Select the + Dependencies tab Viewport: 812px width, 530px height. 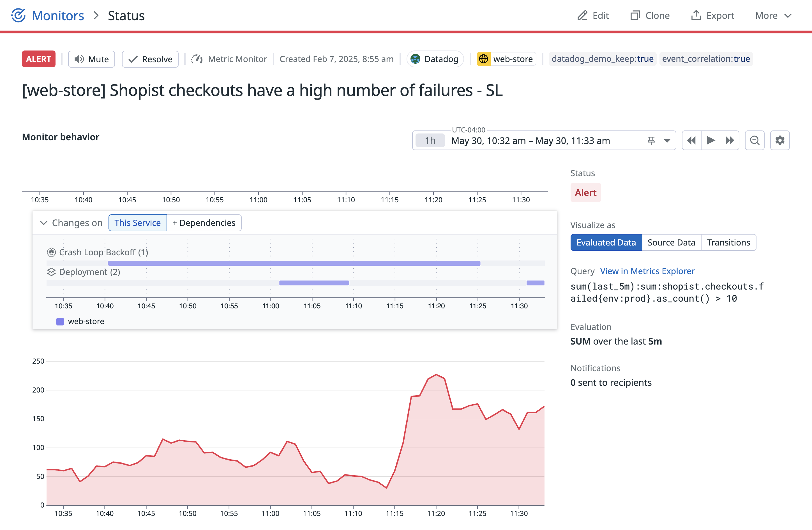coord(204,223)
